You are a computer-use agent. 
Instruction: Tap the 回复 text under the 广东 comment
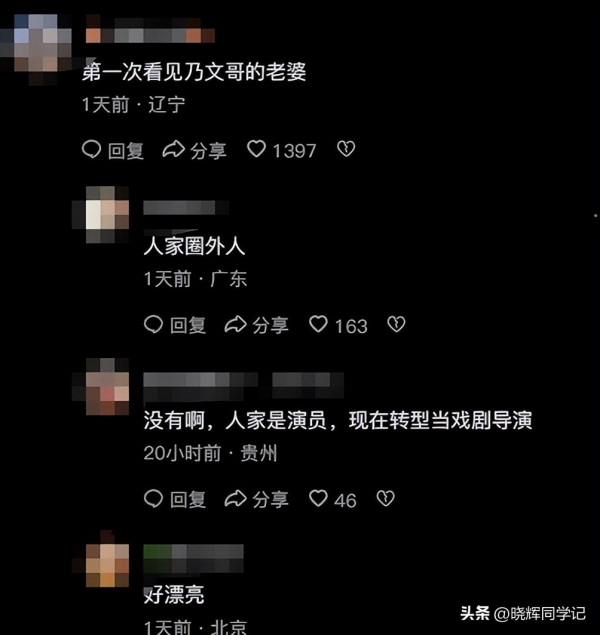pos(188,325)
